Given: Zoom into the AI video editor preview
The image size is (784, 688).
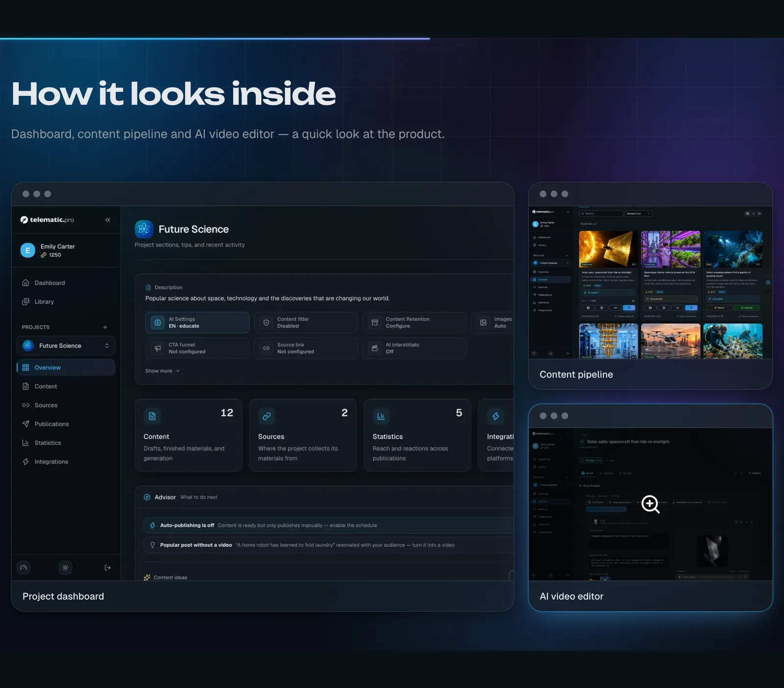Looking at the screenshot, I should 651,504.
